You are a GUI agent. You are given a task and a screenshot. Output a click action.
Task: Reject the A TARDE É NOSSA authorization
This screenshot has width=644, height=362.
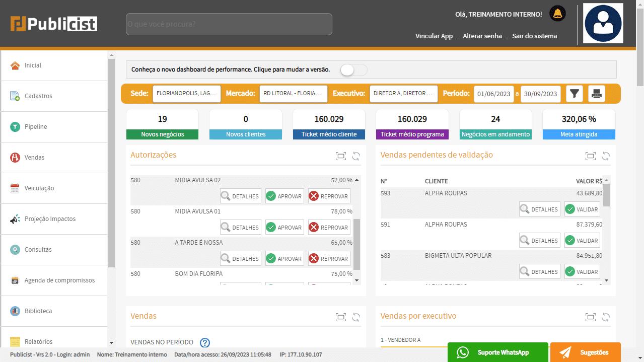point(329,259)
